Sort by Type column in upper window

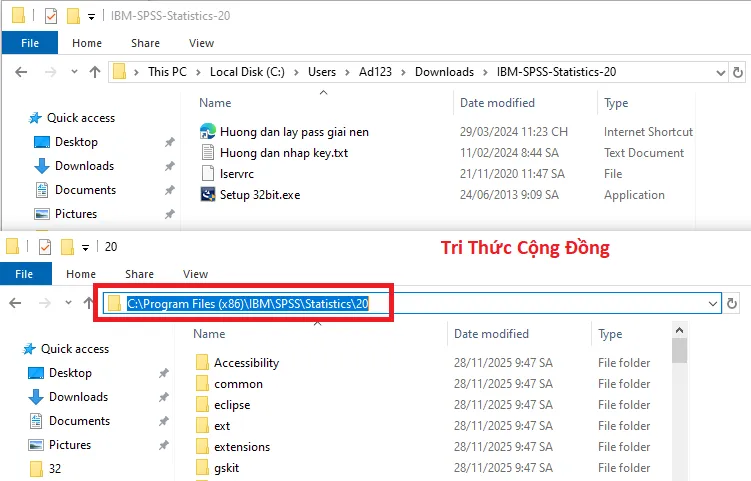click(616, 103)
